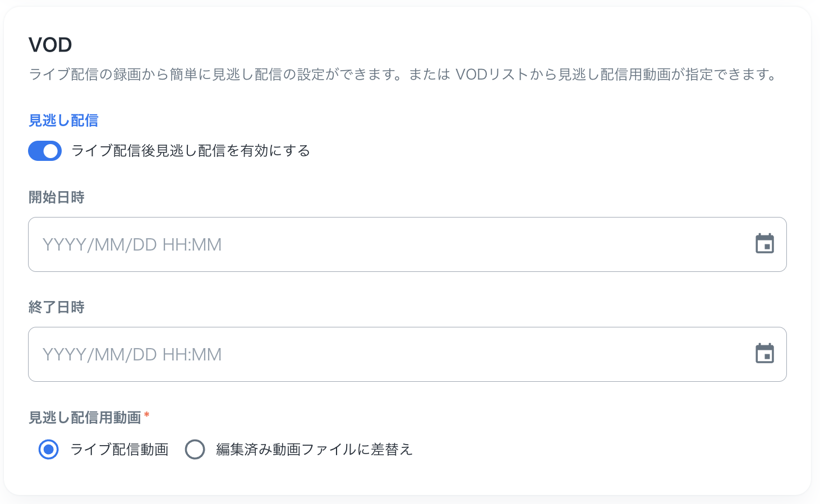The height and width of the screenshot is (504, 820).
Task: Open date selection for the lower datetime field
Action: (765, 353)
